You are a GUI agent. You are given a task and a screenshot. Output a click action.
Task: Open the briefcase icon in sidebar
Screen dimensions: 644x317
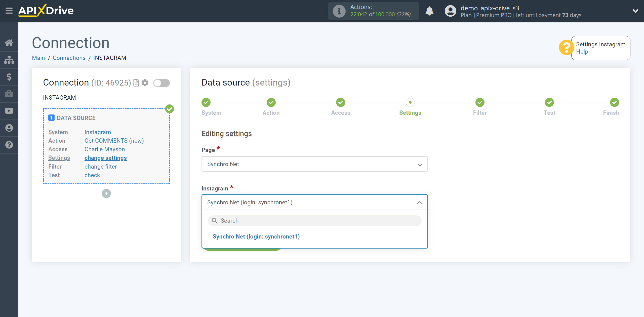(x=9, y=94)
